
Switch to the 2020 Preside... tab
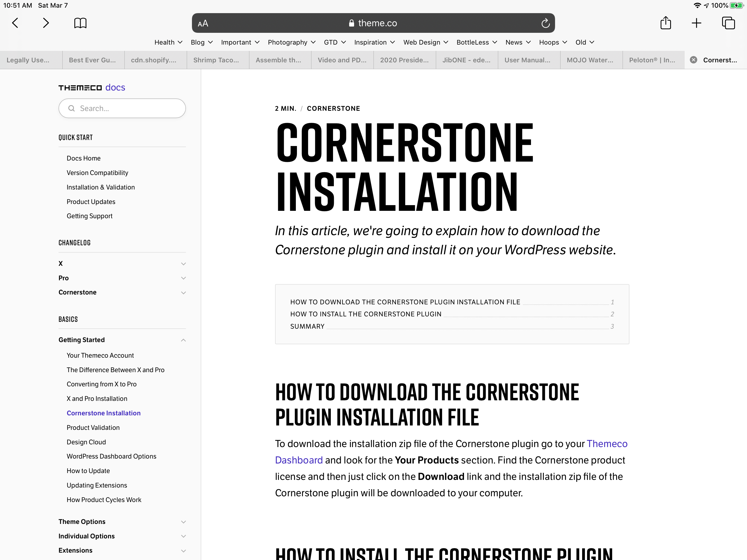point(405,60)
